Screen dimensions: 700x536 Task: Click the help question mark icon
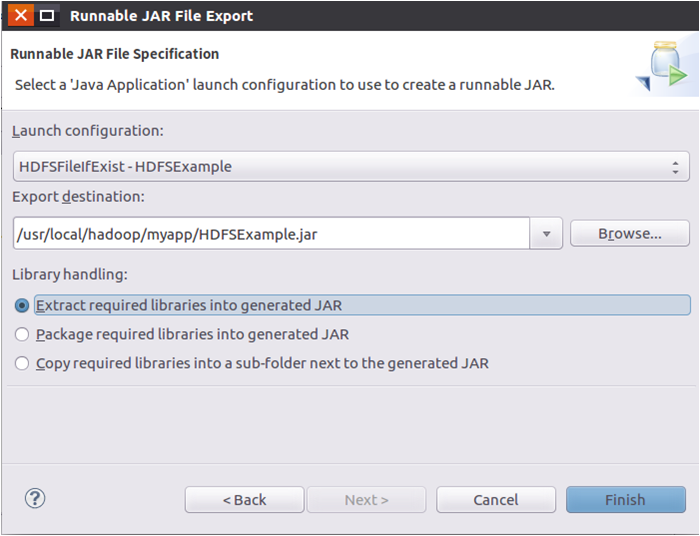coord(35,498)
